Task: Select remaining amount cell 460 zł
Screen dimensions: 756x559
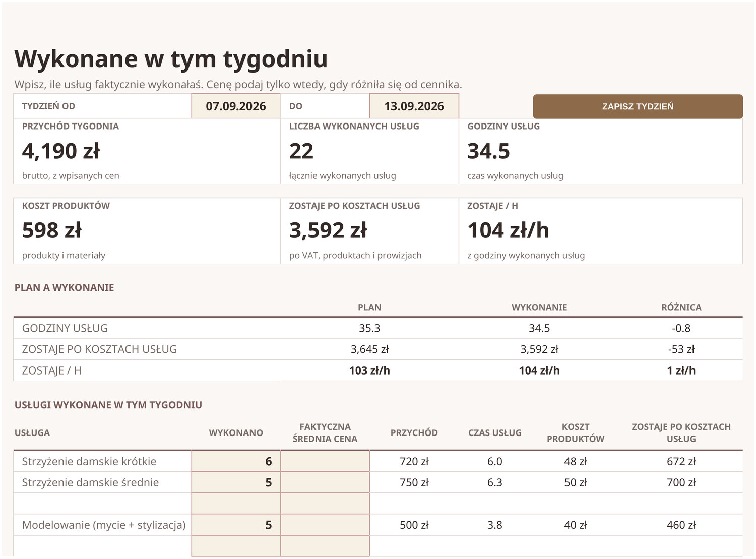Action: click(x=681, y=525)
